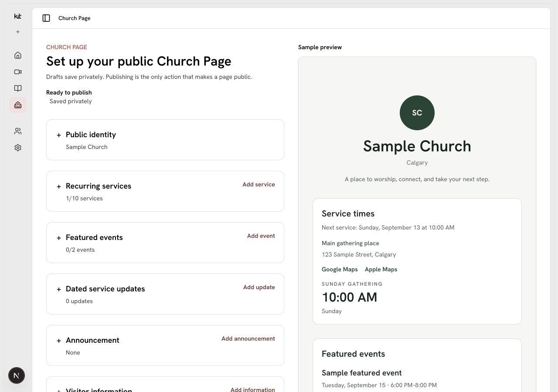Screen dimensions: 558x392
Task: Open the Home icon in sidebar
Action: coord(18,55)
